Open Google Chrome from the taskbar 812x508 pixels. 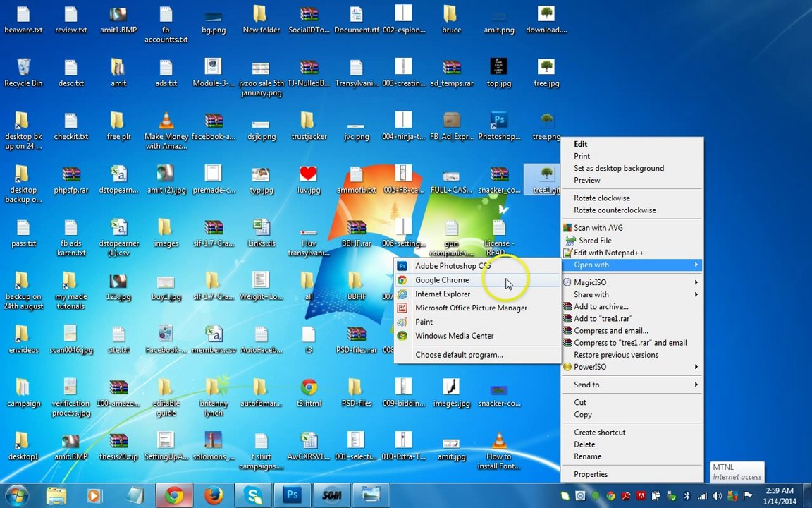[x=174, y=495]
